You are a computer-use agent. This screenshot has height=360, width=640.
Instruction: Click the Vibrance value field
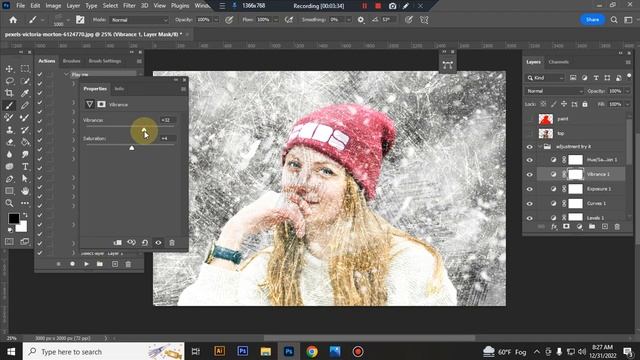(x=168, y=120)
